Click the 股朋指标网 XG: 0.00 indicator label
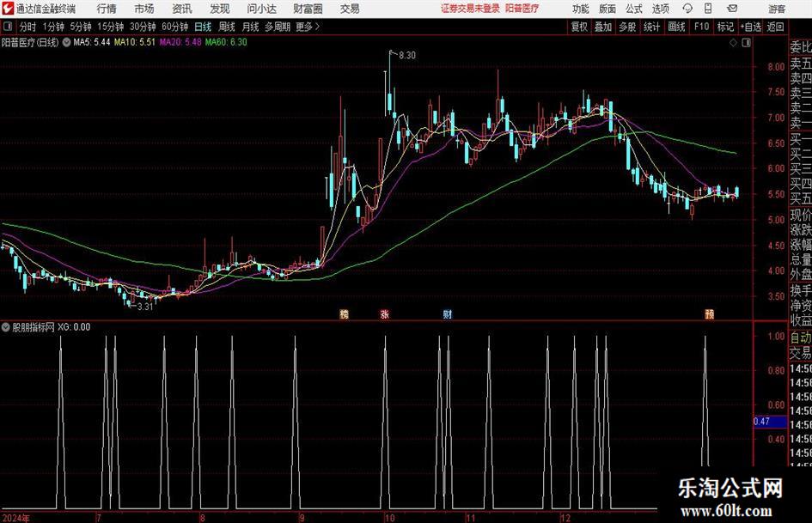The height and width of the screenshot is (523, 812). point(52,327)
